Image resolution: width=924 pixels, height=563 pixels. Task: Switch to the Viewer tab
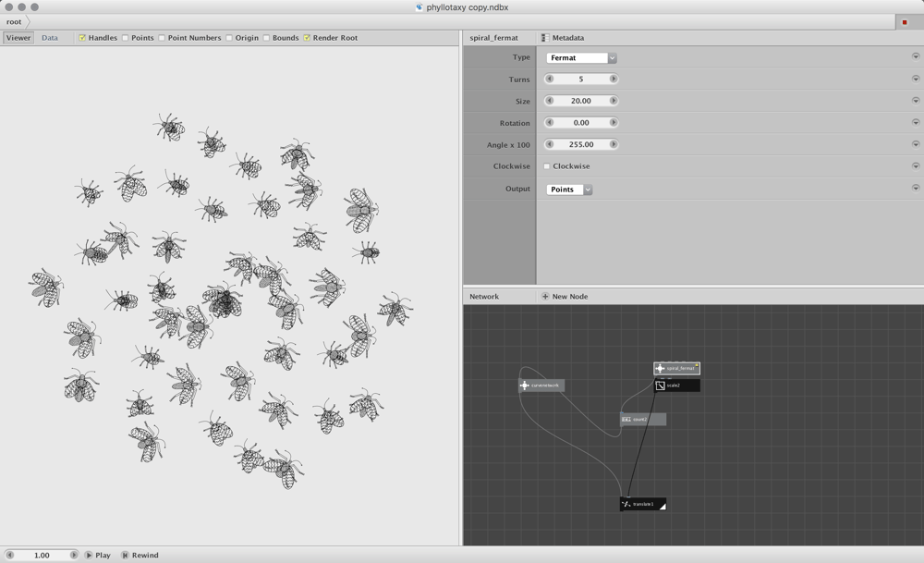click(18, 38)
